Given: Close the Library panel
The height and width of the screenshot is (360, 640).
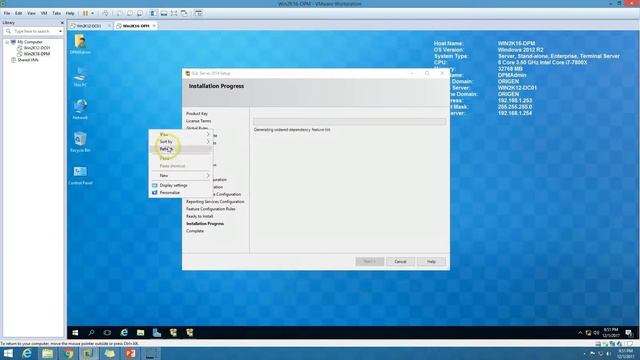Looking at the screenshot, I should pyautogui.click(x=62, y=23).
